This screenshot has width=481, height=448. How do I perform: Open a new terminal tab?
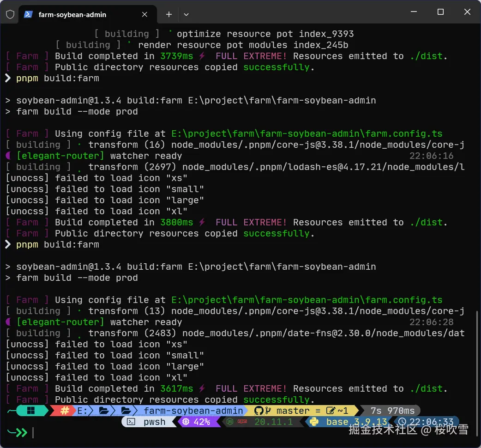pos(169,14)
